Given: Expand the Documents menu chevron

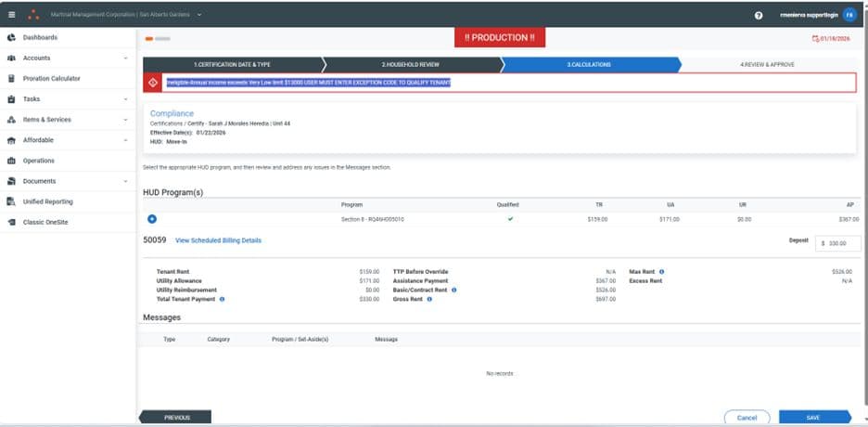Looking at the screenshot, I should tap(126, 181).
